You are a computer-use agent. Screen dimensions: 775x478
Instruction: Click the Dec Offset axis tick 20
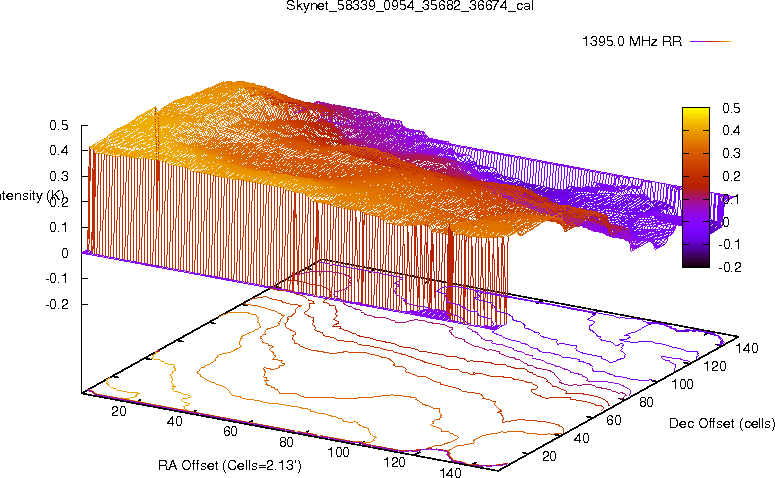[x=549, y=456]
